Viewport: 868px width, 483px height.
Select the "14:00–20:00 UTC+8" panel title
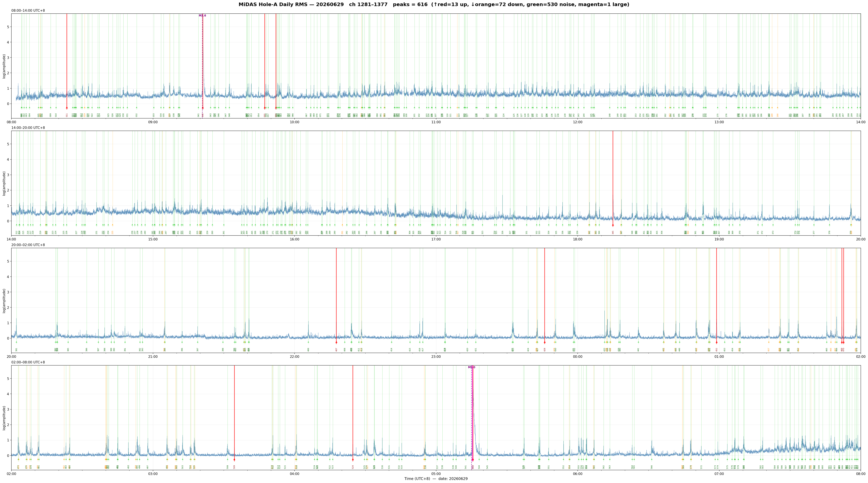pyautogui.click(x=28, y=128)
